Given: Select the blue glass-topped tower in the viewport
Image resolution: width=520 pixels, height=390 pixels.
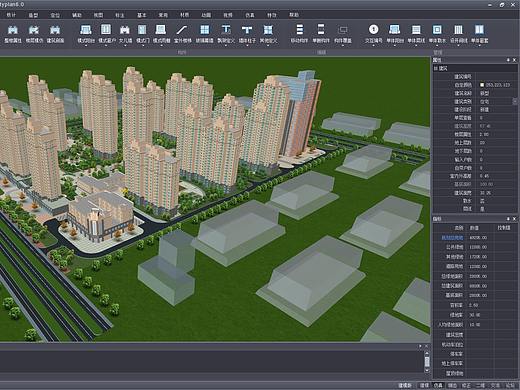Looking at the screenshot, I should 302,113.
